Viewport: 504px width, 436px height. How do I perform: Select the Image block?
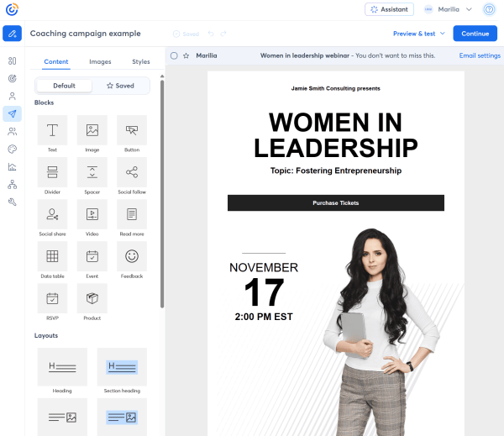tap(92, 130)
